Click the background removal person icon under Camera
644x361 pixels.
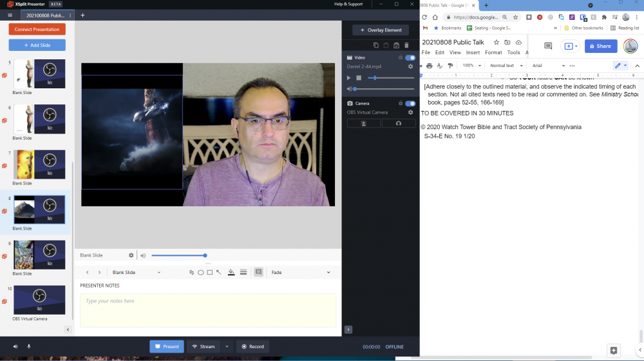(363, 123)
